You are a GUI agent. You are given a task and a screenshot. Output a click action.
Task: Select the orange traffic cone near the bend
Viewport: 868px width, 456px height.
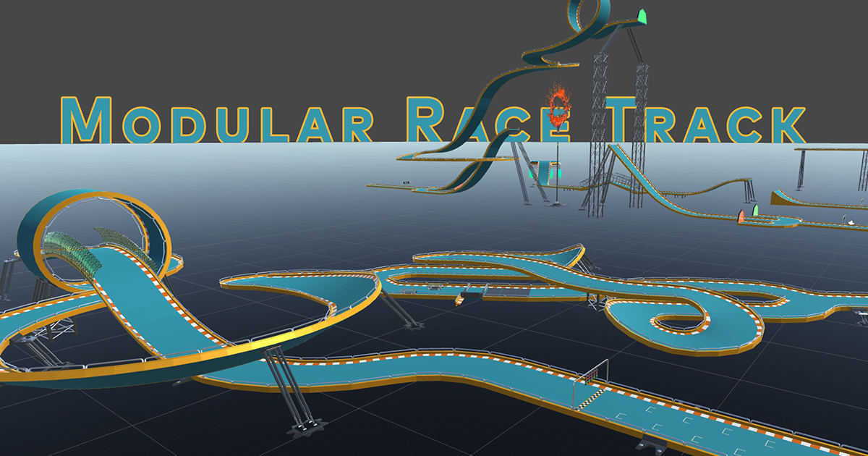point(742,217)
